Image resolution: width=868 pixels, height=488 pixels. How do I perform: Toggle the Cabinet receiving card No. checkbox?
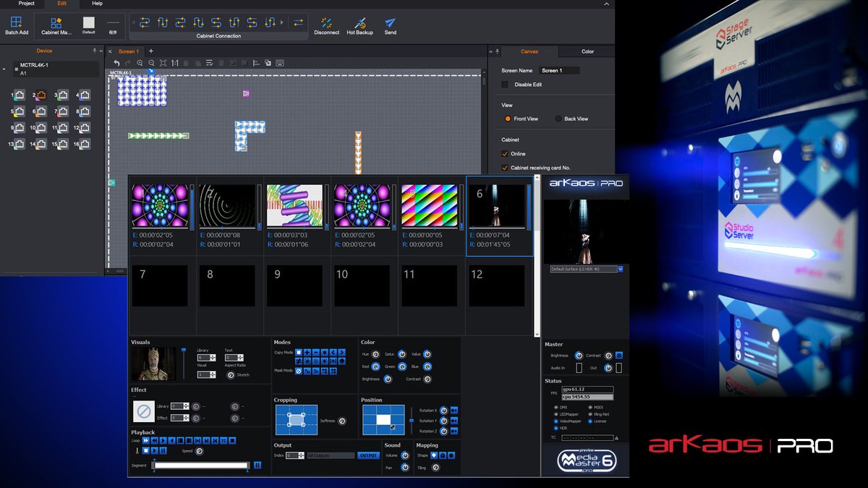pyautogui.click(x=505, y=168)
